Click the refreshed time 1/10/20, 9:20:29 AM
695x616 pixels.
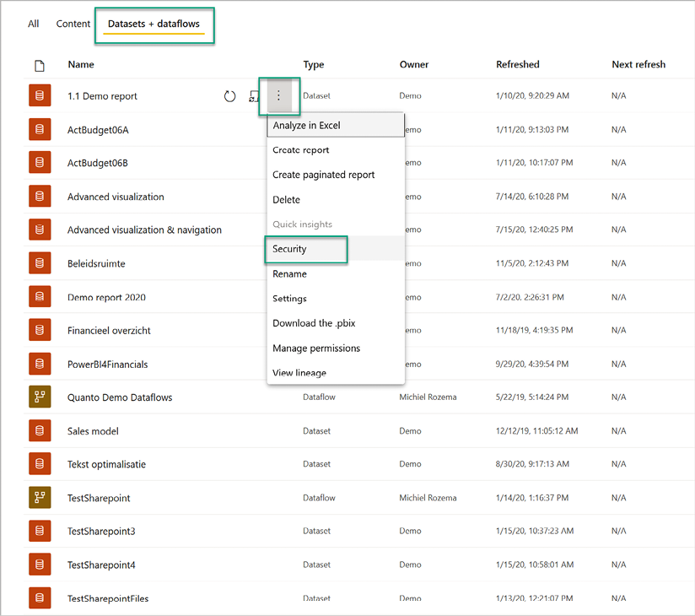[x=532, y=96]
